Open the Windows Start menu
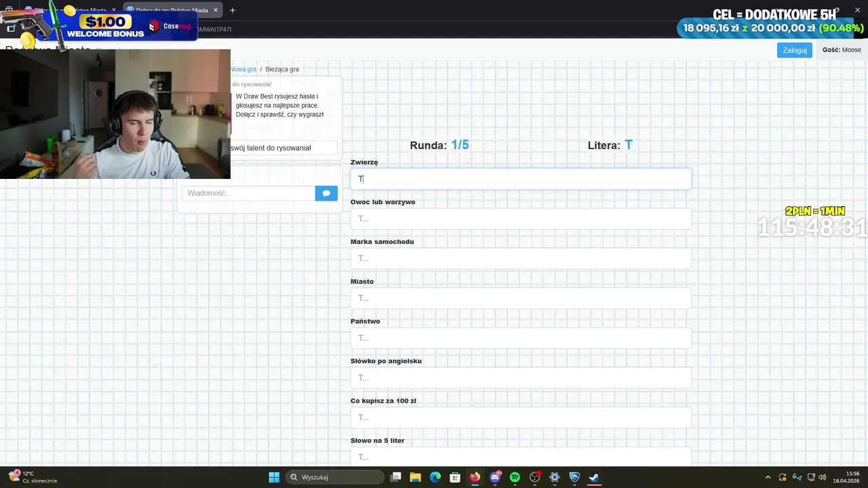The width and height of the screenshot is (868, 488). (x=274, y=477)
